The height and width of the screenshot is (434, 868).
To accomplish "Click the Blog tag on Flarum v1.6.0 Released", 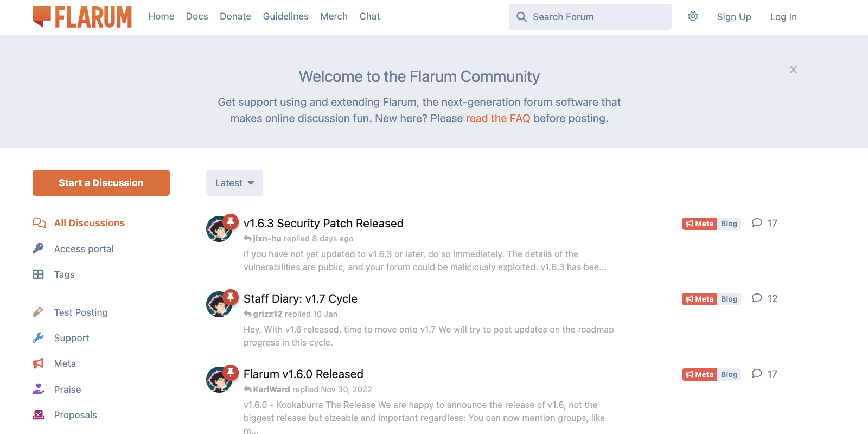I will [x=729, y=374].
